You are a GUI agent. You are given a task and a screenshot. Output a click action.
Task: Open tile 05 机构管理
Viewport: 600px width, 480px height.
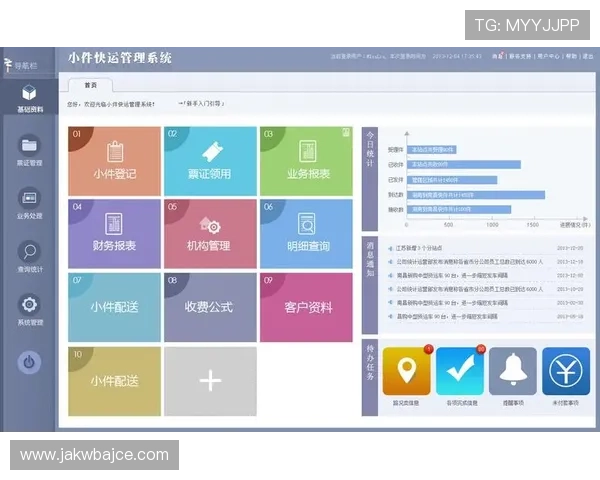tap(210, 233)
